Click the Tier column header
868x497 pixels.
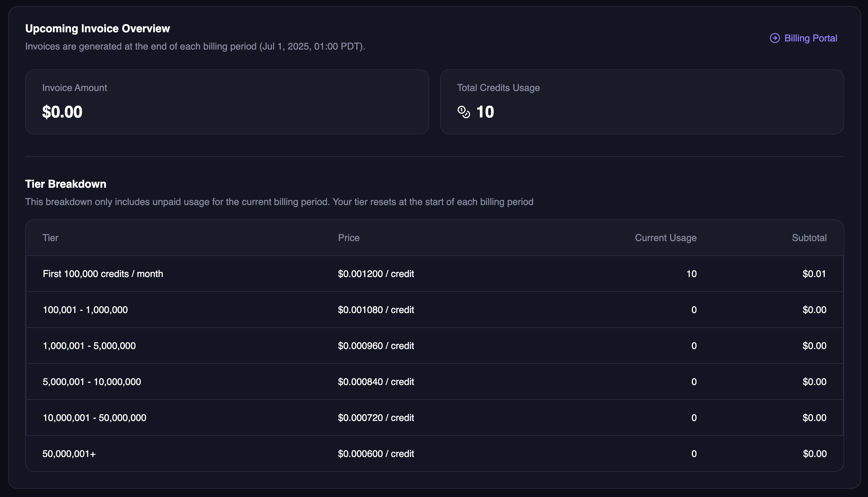[x=50, y=238]
